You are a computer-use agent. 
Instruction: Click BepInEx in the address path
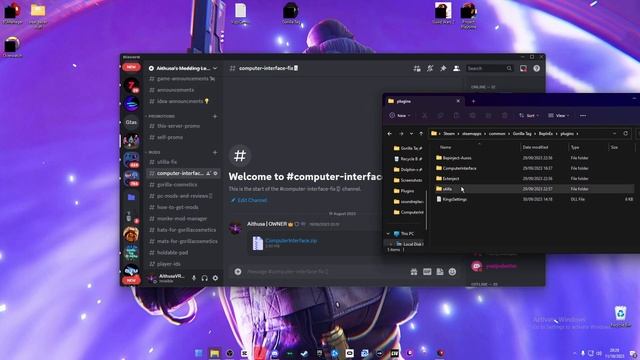click(545, 133)
